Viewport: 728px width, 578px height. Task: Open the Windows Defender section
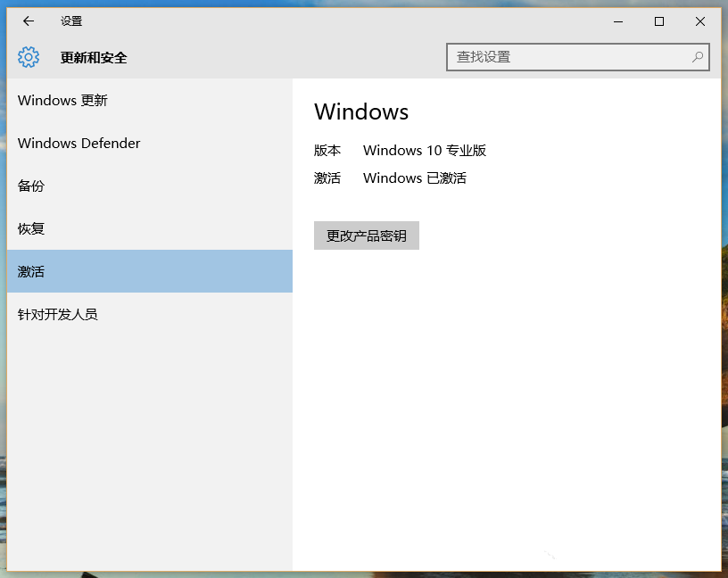coord(150,143)
